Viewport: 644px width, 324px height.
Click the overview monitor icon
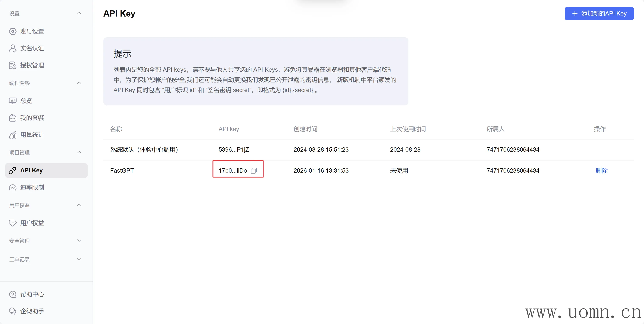pyautogui.click(x=12, y=101)
